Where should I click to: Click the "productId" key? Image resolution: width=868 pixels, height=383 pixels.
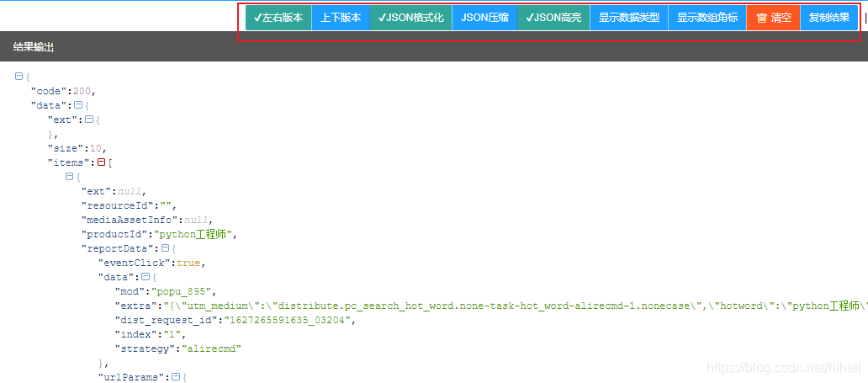click(x=114, y=235)
